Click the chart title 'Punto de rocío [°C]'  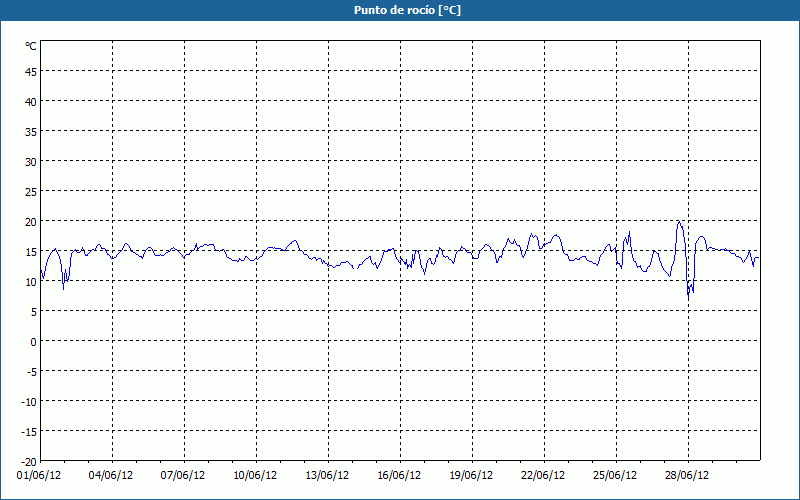(x=407, y=10)
